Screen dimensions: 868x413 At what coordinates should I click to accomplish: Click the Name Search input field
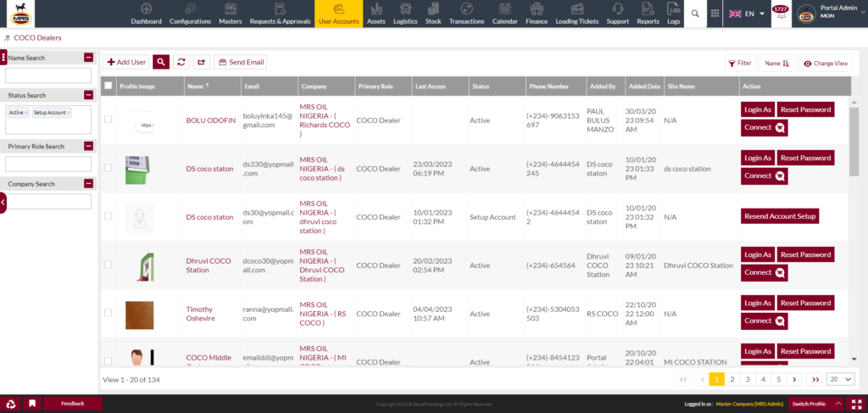(x=48, y=75)
